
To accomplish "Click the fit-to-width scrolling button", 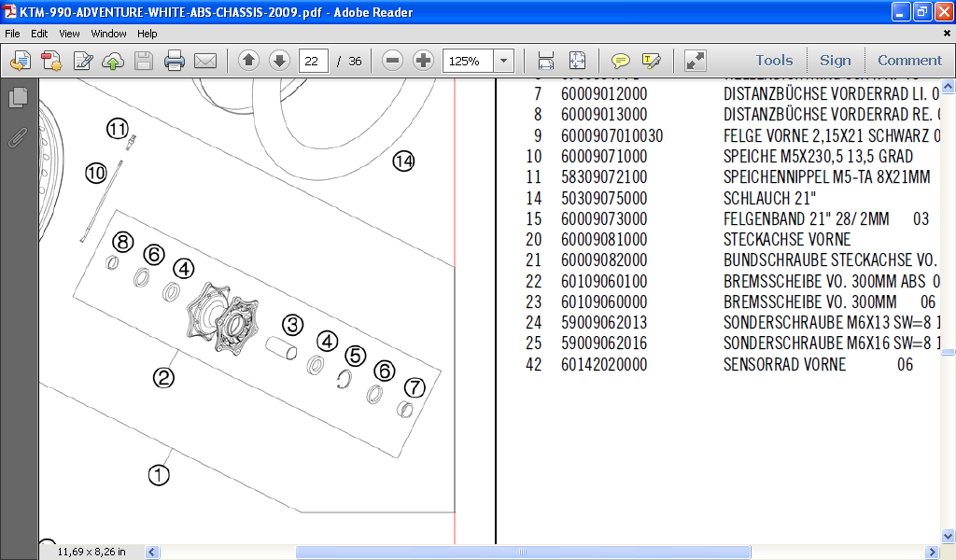I will [546, 62].
